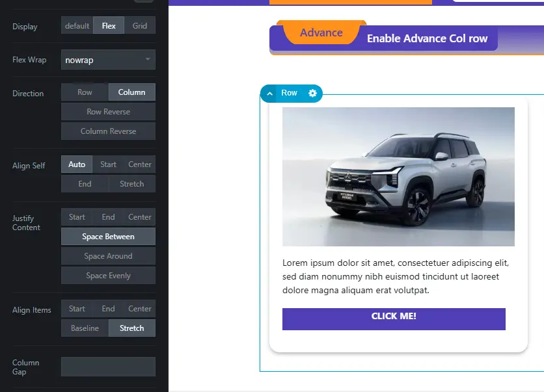Click the CLICK ME! button

tap(394, 319)
